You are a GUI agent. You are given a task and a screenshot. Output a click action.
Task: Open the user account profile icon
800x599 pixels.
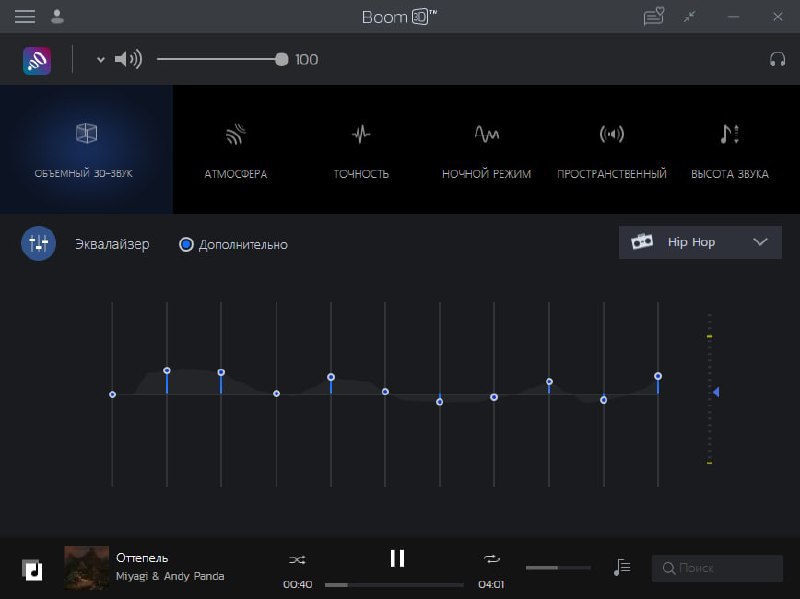[58, 17]
